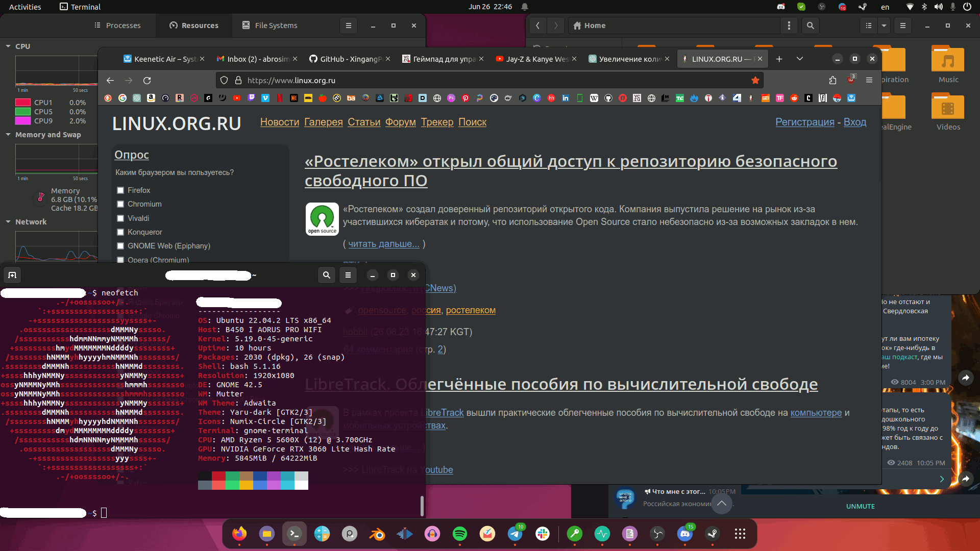Click the Spotify icon in the taskbar
The image size is (980, 551).
pos(459,534)
